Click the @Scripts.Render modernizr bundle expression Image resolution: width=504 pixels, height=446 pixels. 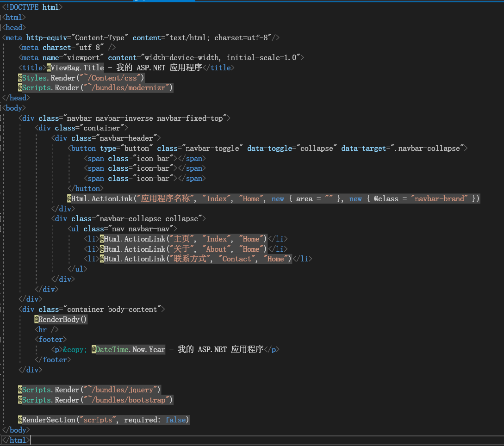[95, 87]
